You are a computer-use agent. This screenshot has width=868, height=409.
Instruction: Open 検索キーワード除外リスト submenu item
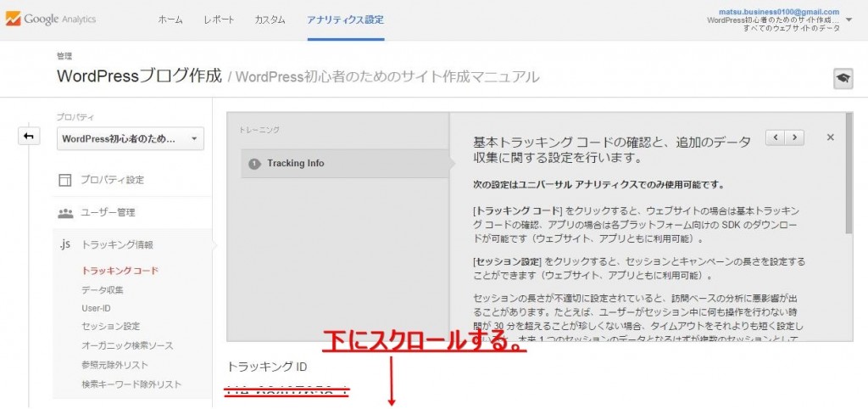[x=131, y=384]
